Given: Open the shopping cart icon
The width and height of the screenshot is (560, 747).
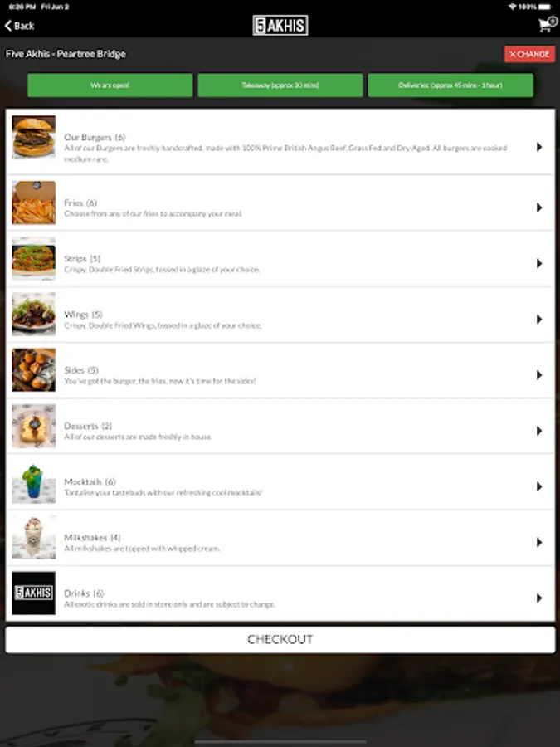Looking at the screenshot, I should (548, 24).
